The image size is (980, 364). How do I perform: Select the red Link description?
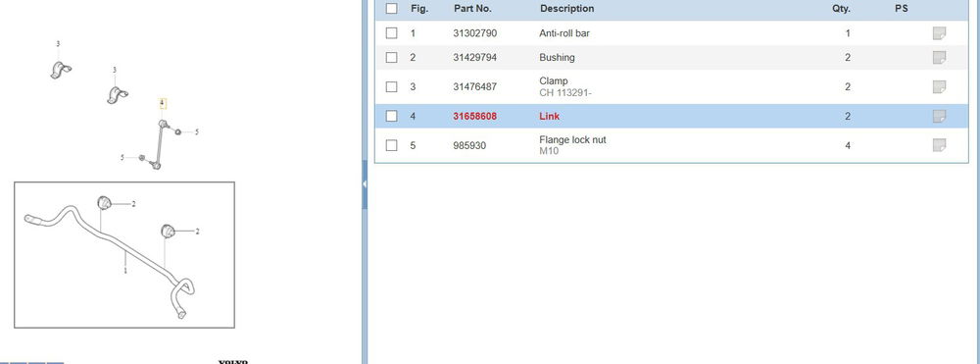pyautogui.click(x=550, y=117)
